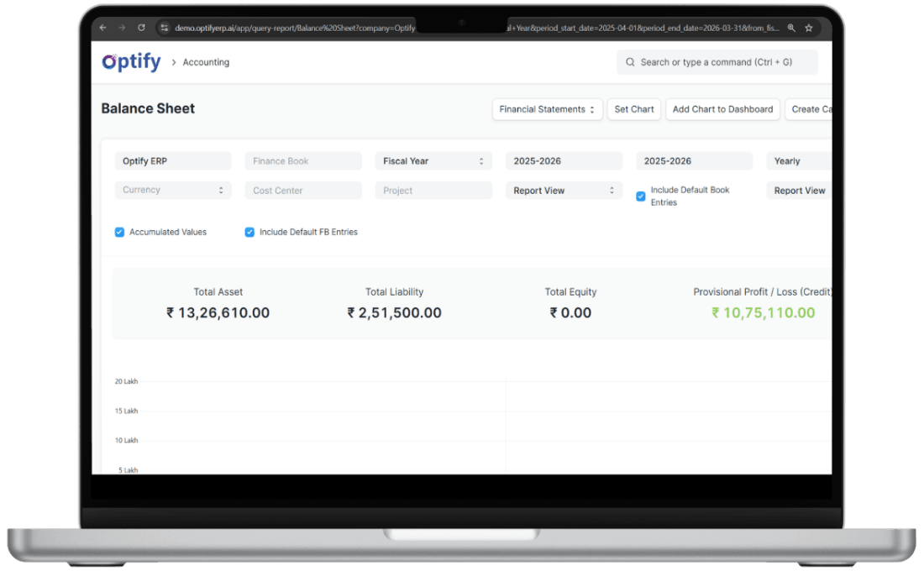Expand the Currency dropdown

173,191
